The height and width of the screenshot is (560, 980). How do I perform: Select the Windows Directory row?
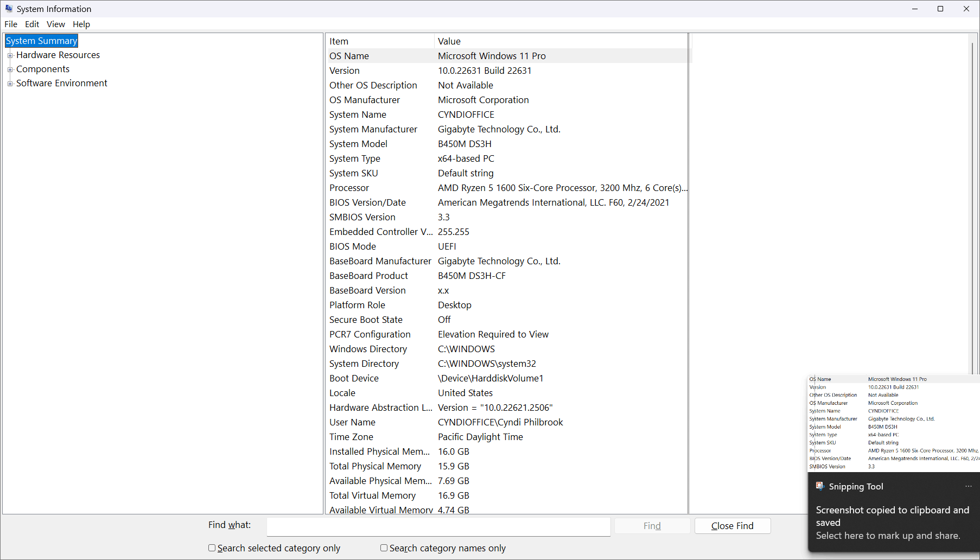[x=507, y=349]
